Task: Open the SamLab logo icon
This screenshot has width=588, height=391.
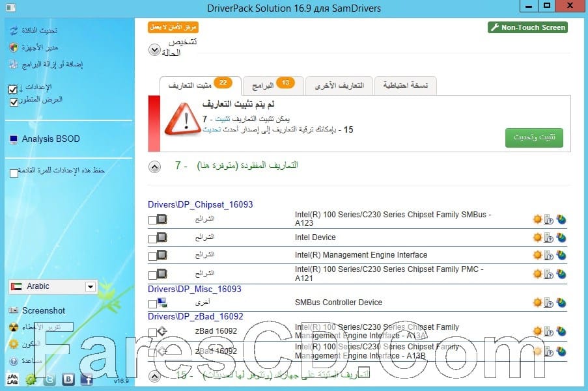Action: (x=12, y=379)
